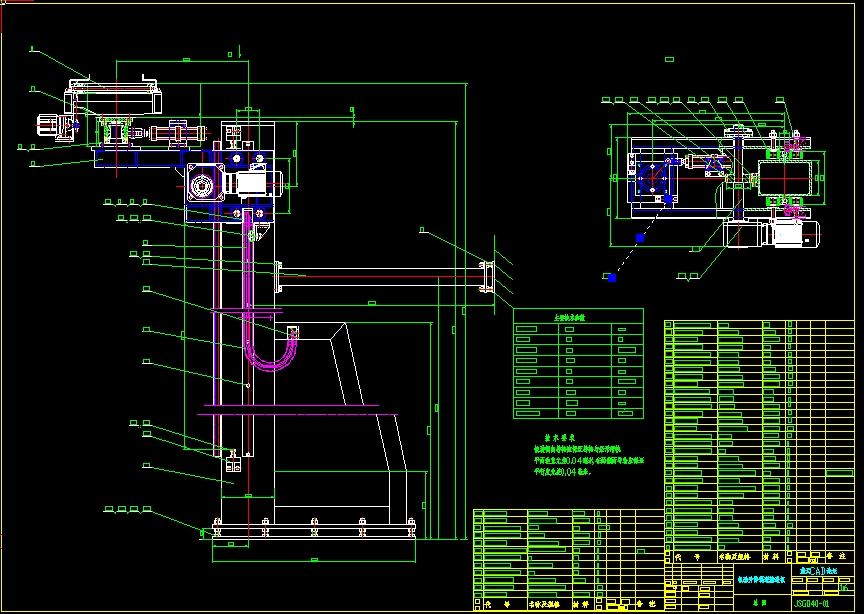
Task: Select the white motor in the top view
Action: click(790, 234)
